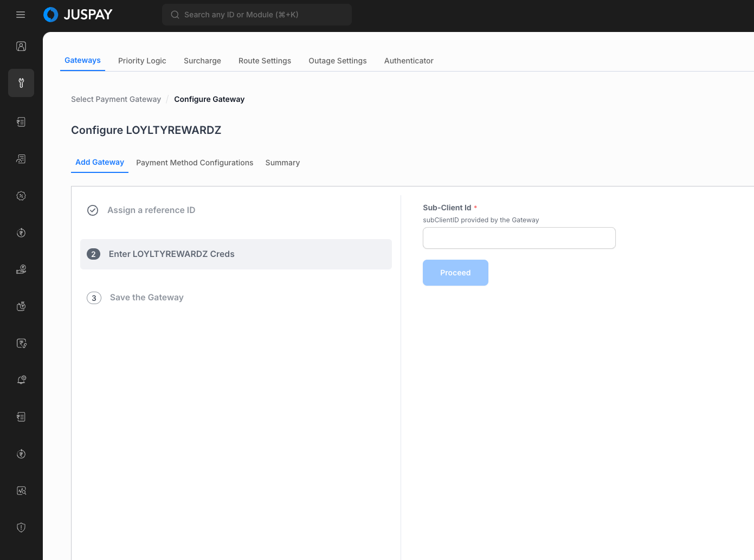The height and width of the screenshot is (560, 754).
Task: Open the percent badge offers icon
Action: click(x=21, y=196)
